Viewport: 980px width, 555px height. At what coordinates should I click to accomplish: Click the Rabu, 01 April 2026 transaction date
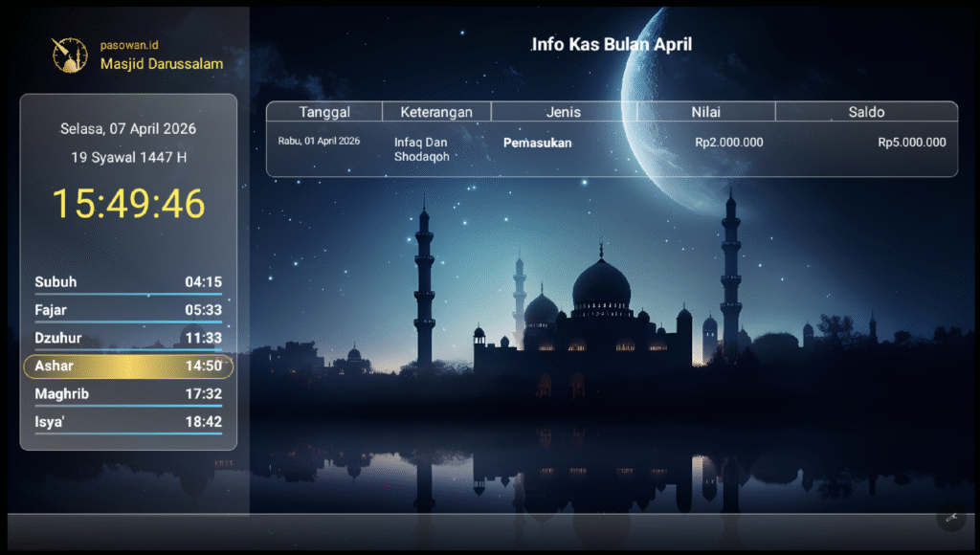point(319,141)
